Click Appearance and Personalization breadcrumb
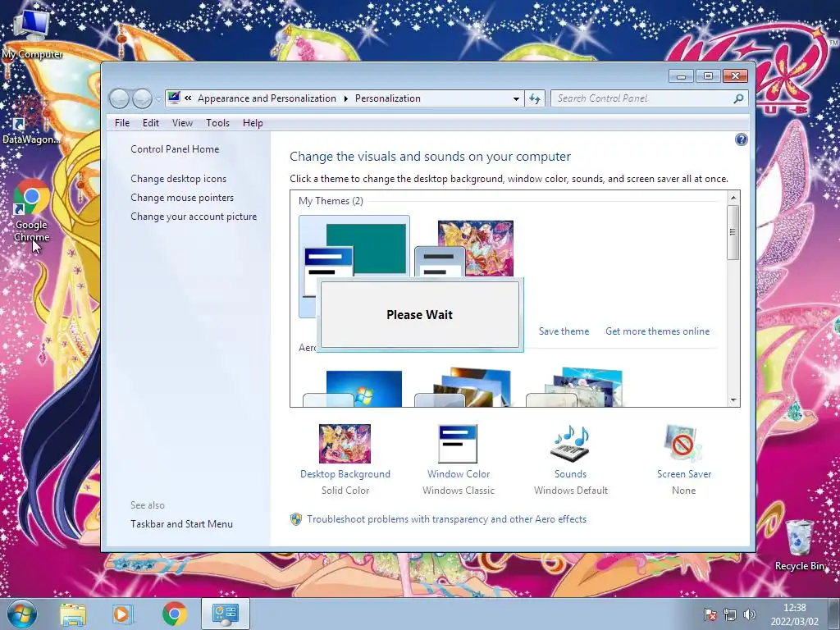 [267, 98]
